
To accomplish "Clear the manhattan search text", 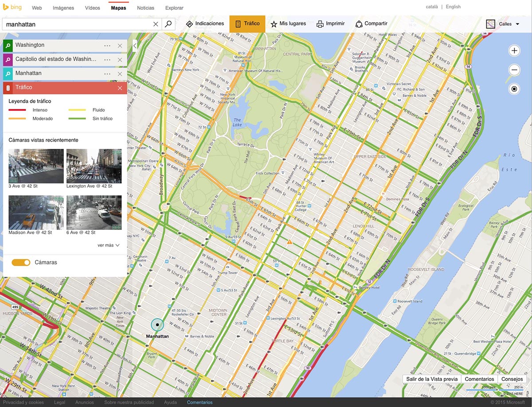I will coord(156,24).
